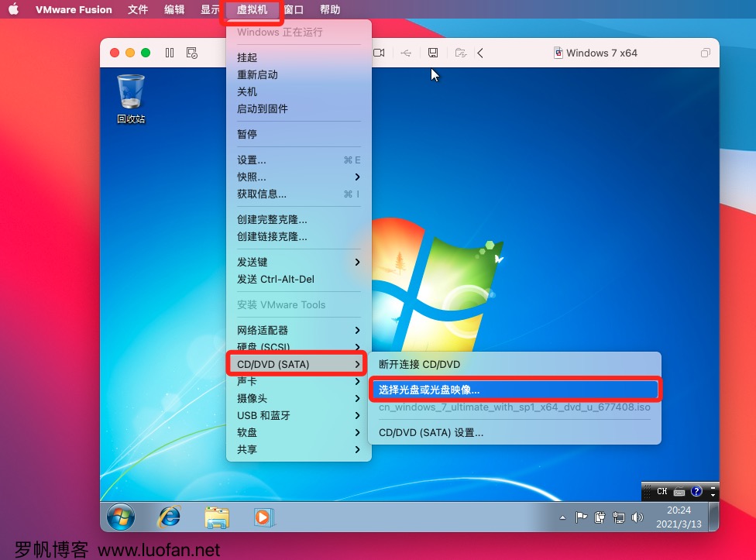
Task: Click the safely remove hardware tray icon
Action: click(x=600, y=517)
